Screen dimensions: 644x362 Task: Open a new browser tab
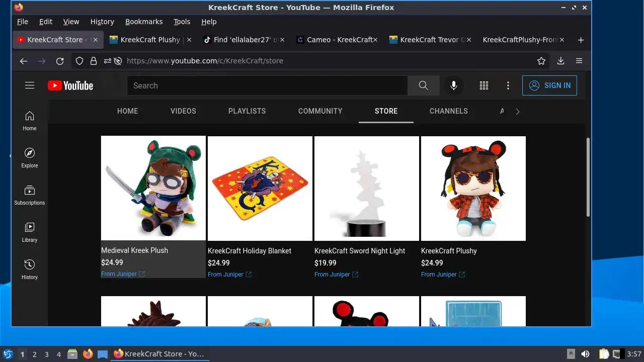[581, 40]
